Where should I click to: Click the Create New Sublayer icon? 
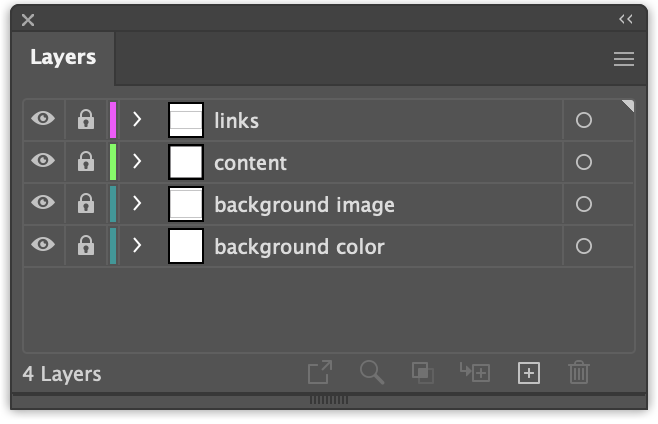475,373
